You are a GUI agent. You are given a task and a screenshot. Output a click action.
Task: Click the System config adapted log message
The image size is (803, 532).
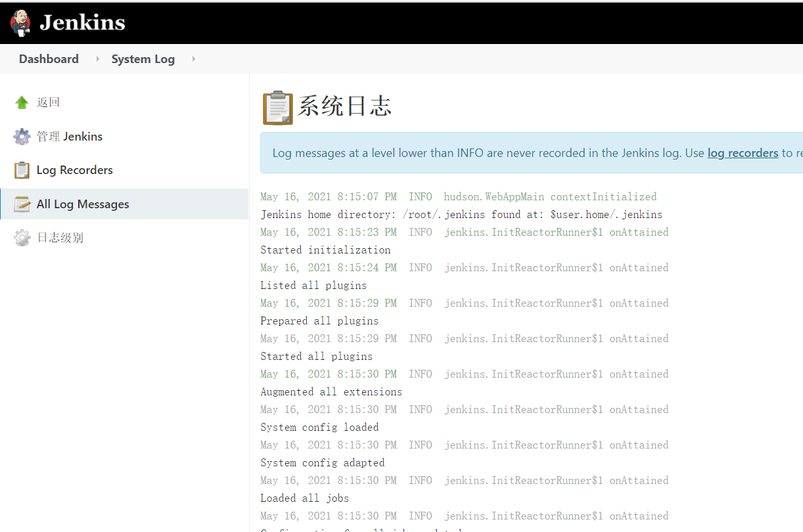[x=323, y=463]
